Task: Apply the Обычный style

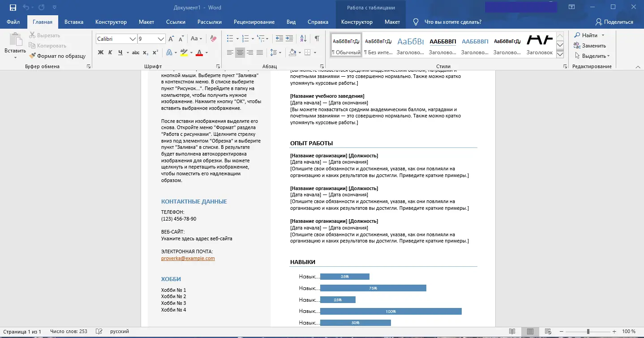Action: [346, 45]
